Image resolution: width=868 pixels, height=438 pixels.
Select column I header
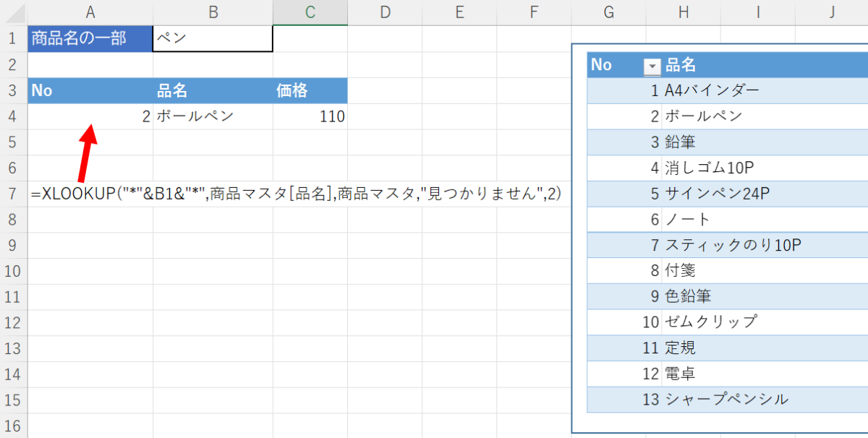coord(757,12)
